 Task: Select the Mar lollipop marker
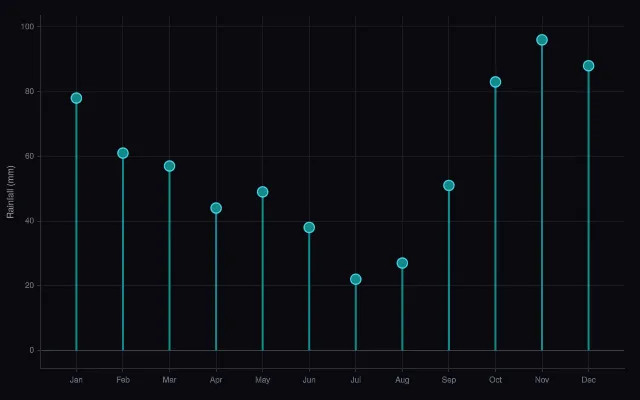click(169, 166)
